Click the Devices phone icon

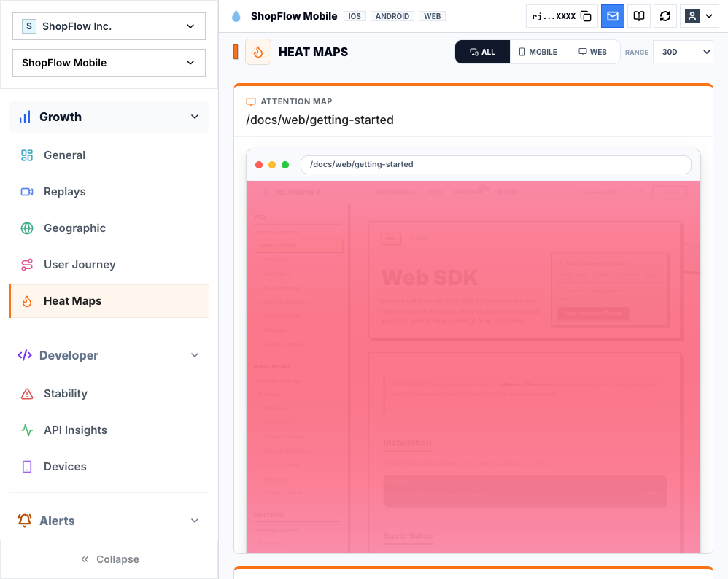(x=27, y=467)
